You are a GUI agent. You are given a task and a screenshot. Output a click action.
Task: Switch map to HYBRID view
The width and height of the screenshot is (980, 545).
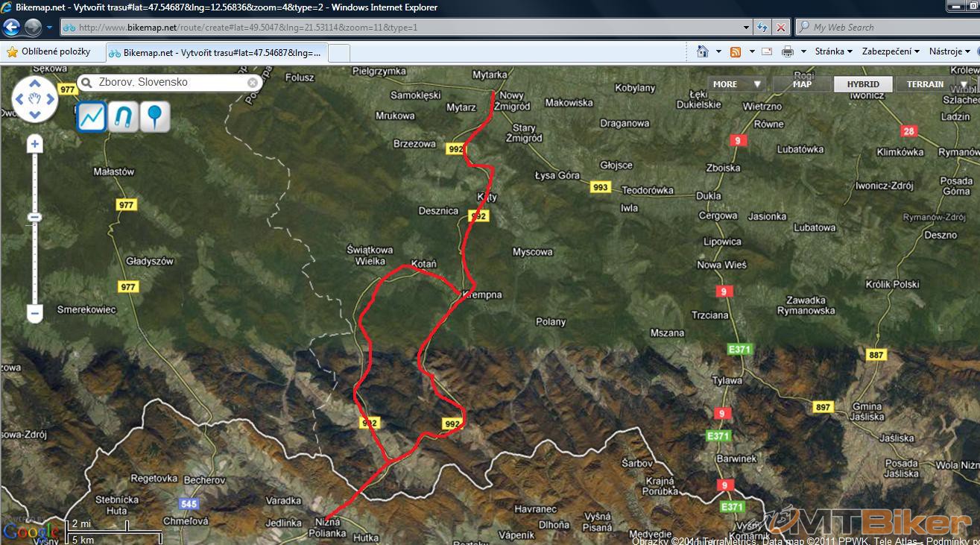tap(862, 84)
